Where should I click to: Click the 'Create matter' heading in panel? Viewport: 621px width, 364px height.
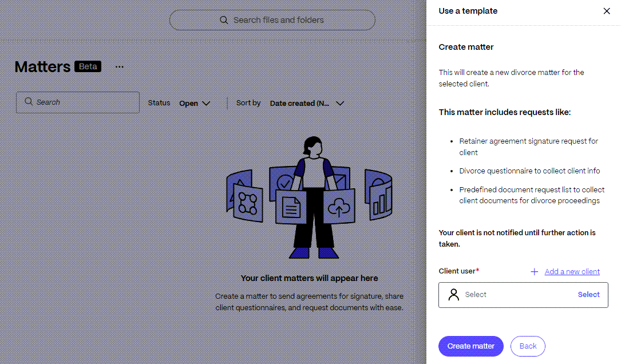tap(466, 47)
